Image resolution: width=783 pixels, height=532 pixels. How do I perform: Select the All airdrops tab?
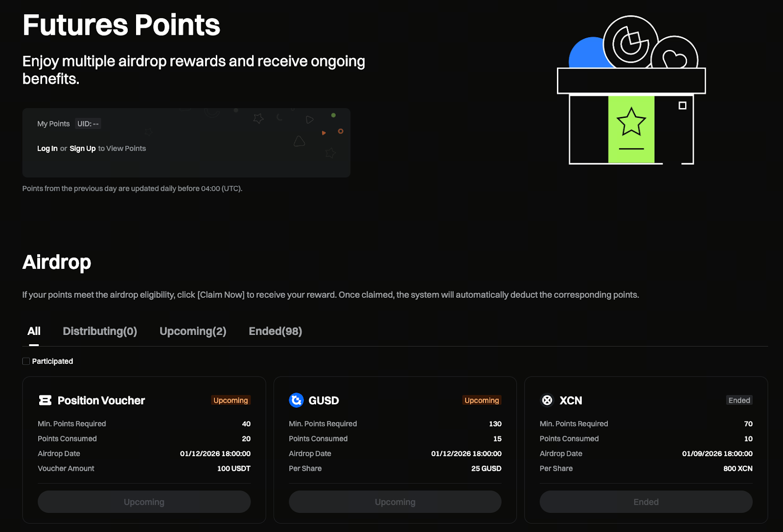pos(34,332)
